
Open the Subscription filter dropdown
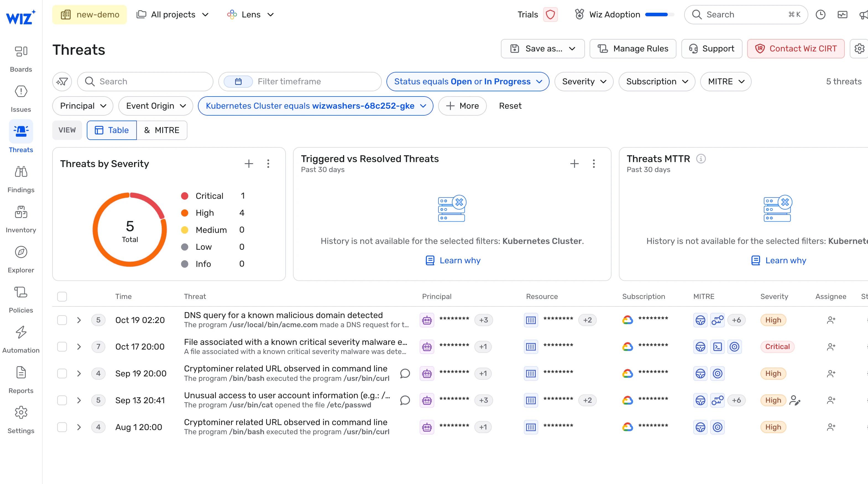click(657, 82)
